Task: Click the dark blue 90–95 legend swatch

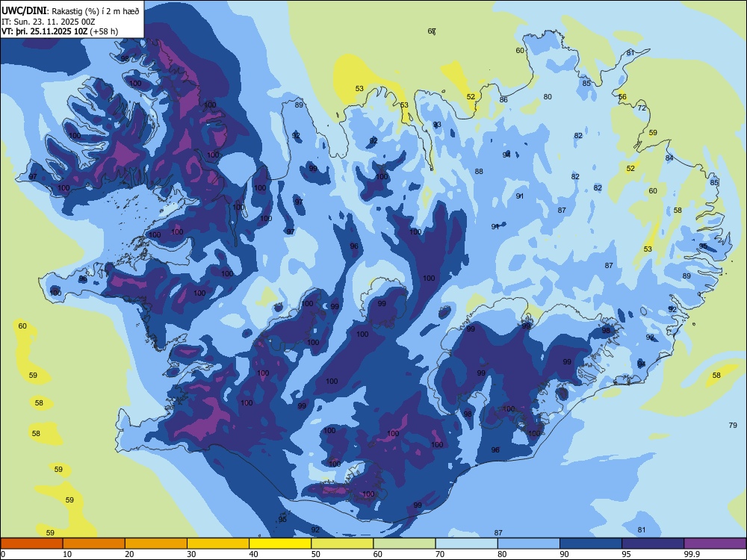Action: [x=591, y=544]
